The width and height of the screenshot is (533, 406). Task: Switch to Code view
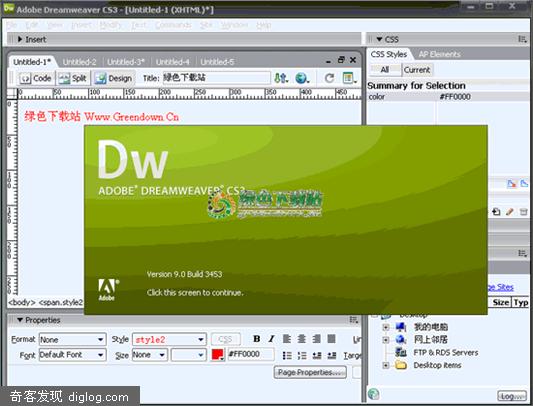pos(35,79)
